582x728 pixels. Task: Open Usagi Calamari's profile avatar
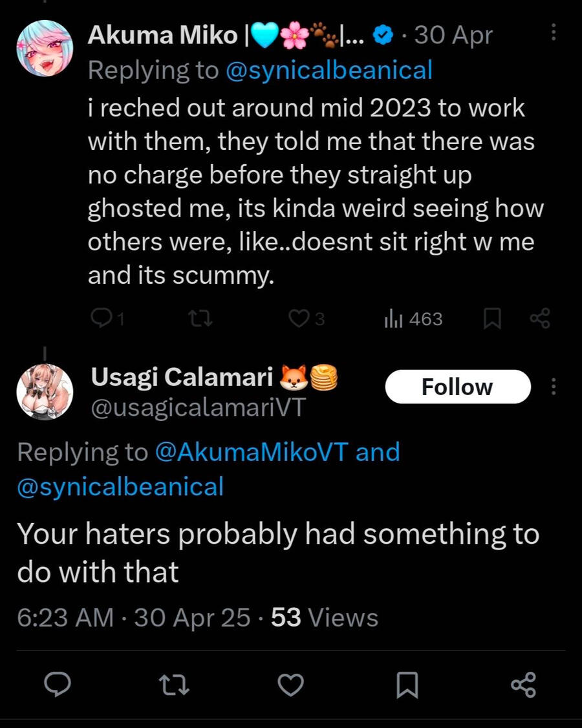(x=45, y=391)
